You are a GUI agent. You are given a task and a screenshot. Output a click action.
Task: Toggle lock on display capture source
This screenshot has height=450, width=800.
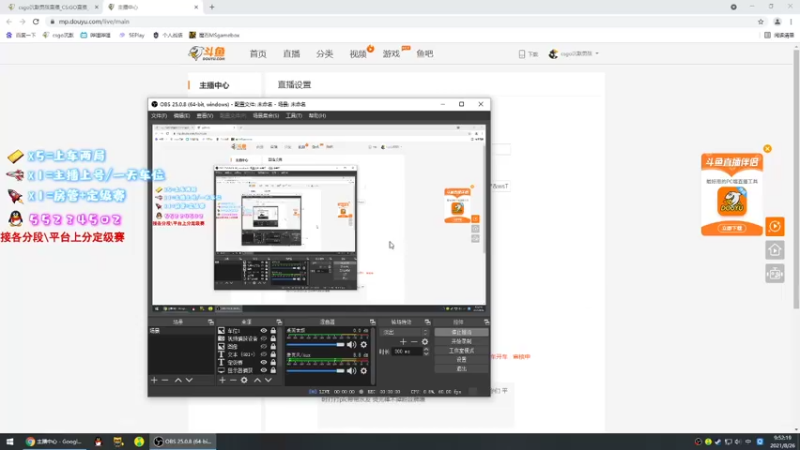click(273, 370)
